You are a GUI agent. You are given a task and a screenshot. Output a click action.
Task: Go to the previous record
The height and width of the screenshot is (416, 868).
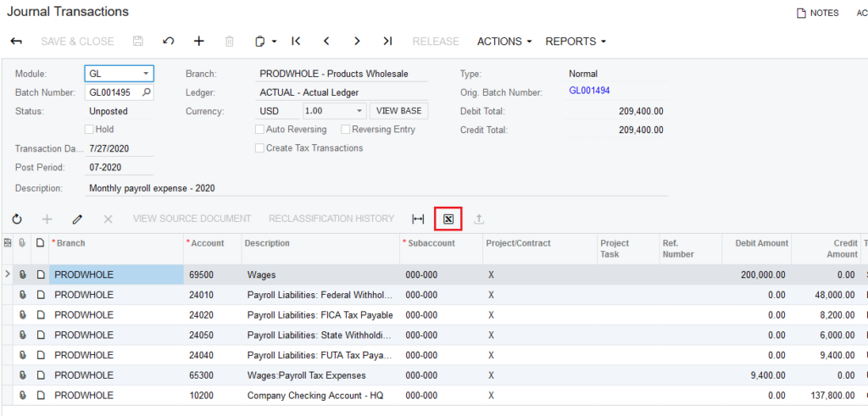click(x=326, y=42)
